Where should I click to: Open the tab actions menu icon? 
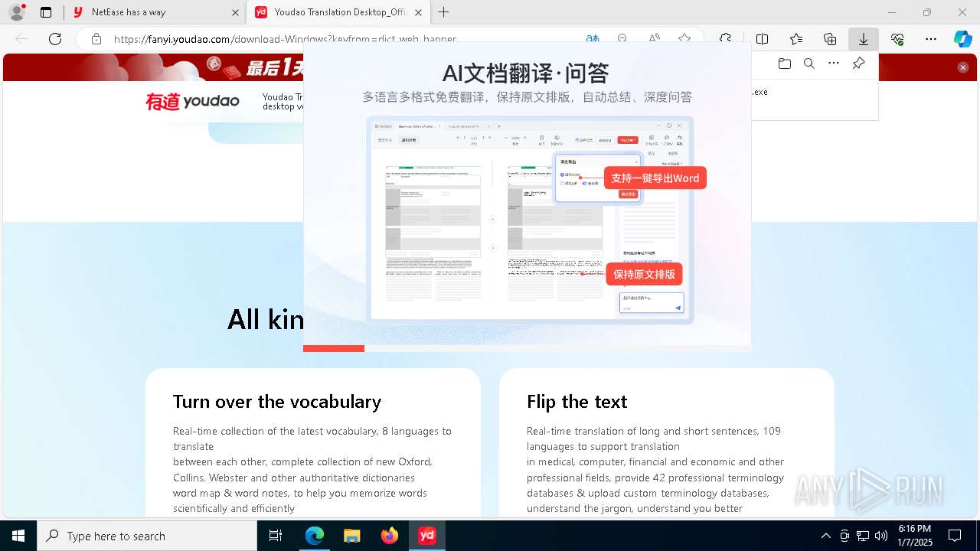pyautogui.click(x=46, y=12)
